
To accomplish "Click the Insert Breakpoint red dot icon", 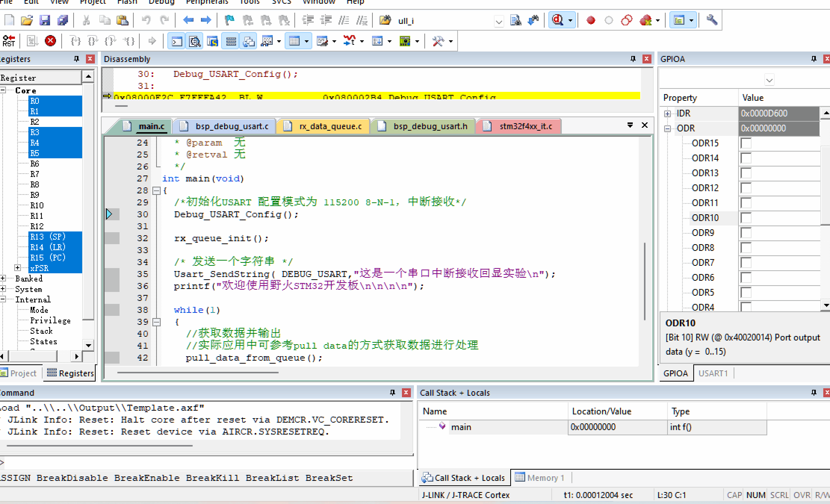I will (591, 20).
